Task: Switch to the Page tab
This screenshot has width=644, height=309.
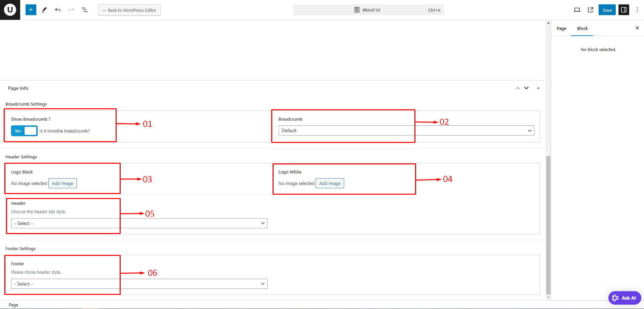Action: point(561,29)
